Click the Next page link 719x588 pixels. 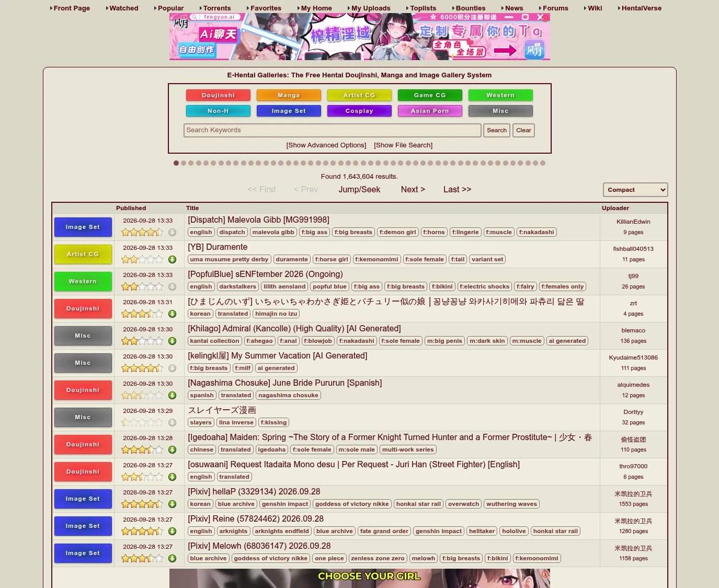click(413, 189)
